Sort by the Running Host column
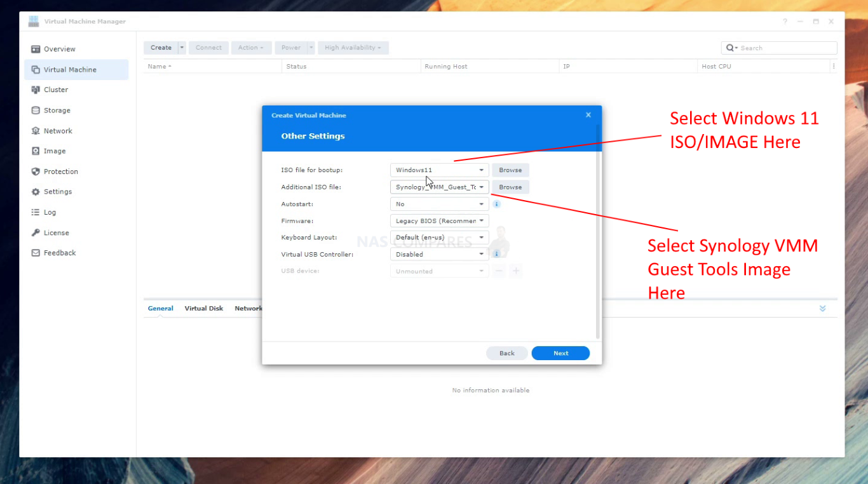This screenshot has height=484, width=868. [x=490, y=66]
